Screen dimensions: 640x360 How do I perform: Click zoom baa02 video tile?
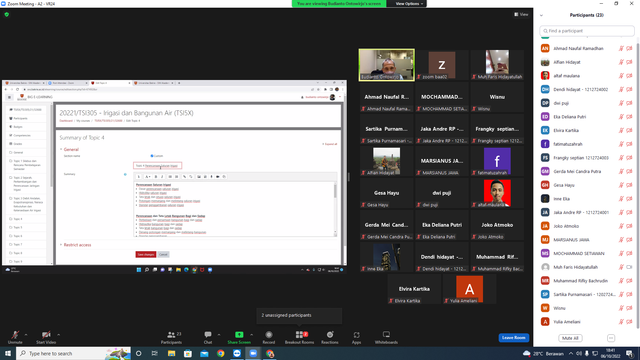pyautogui.click(x=442, y=65)
